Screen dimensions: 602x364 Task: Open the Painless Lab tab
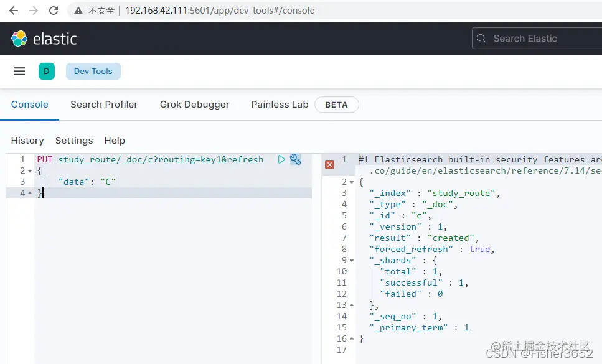(x=280, y=105)
